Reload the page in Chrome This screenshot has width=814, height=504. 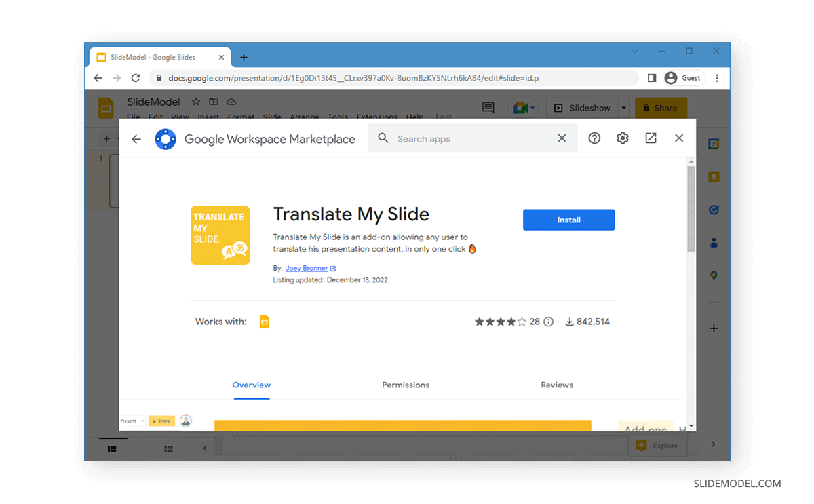pos(136,78)
